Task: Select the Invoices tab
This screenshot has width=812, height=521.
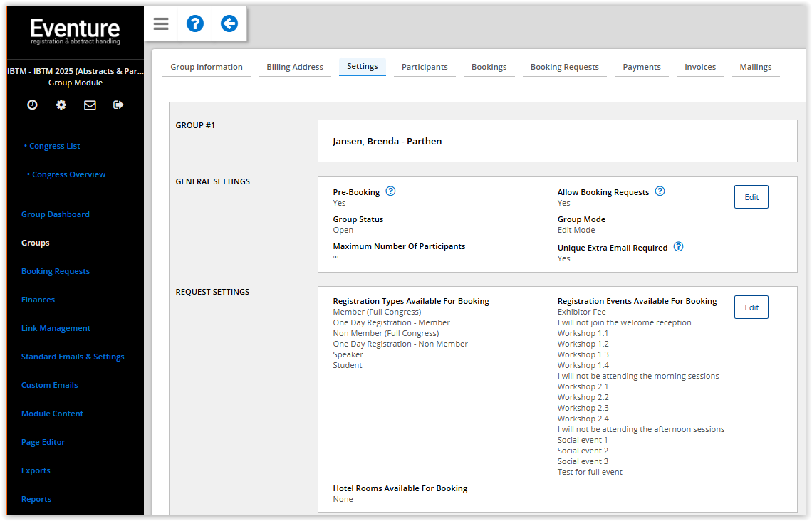Action: 700,67
